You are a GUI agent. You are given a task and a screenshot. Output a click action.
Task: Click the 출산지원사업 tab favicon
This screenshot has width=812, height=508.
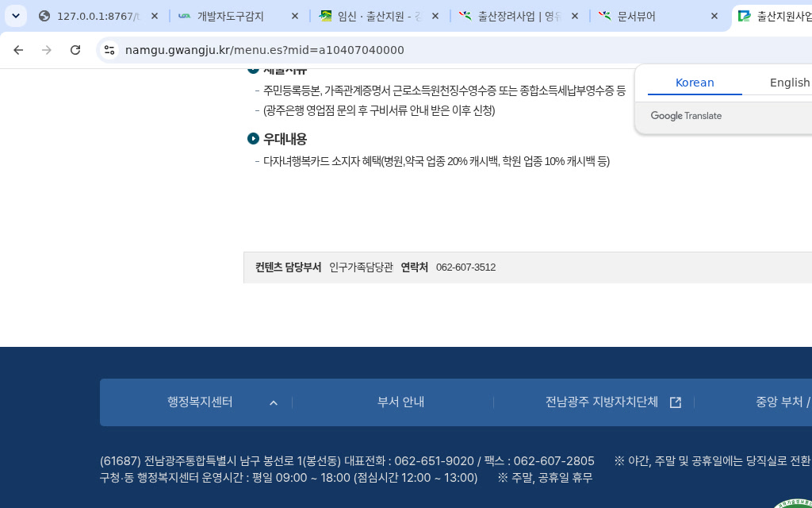point(744,16)
